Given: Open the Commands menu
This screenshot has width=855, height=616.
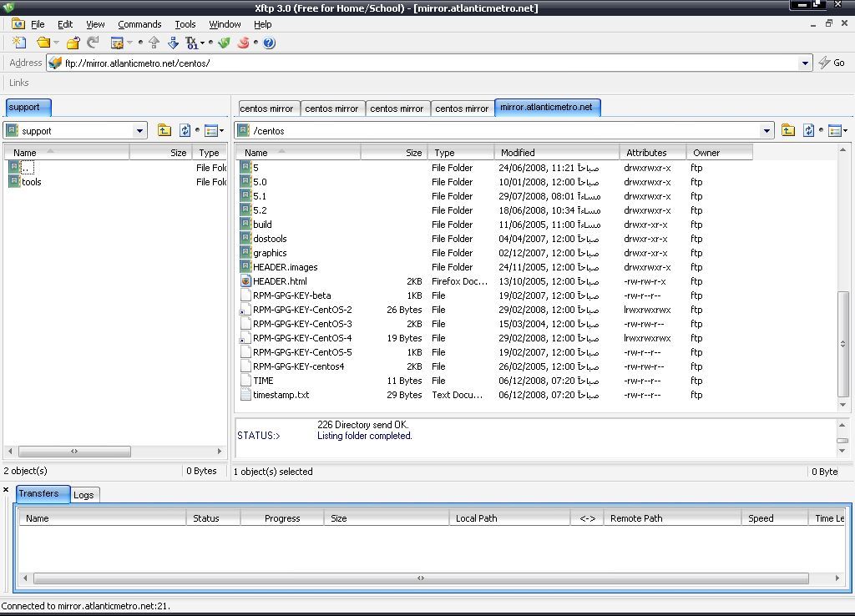Looking at the screenshot, I should tap(139, 24).
